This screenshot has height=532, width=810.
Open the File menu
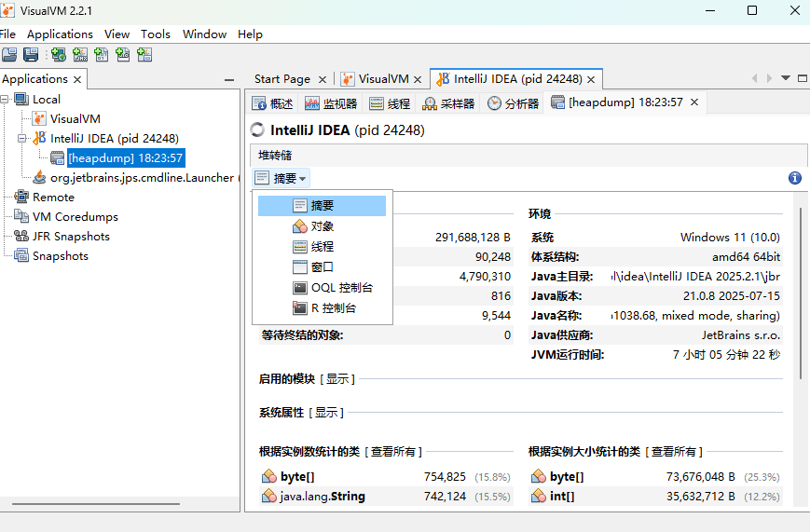(x=7, y=34)
